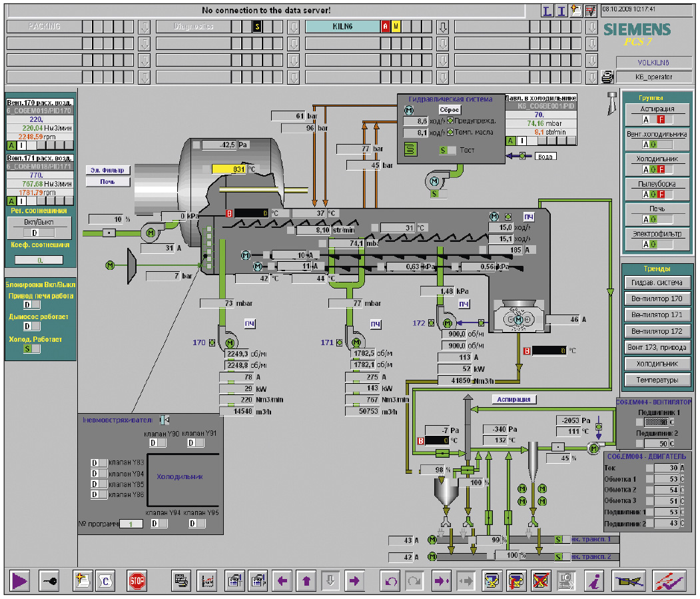Click the Печь button left of the kiln

point(108,182)
